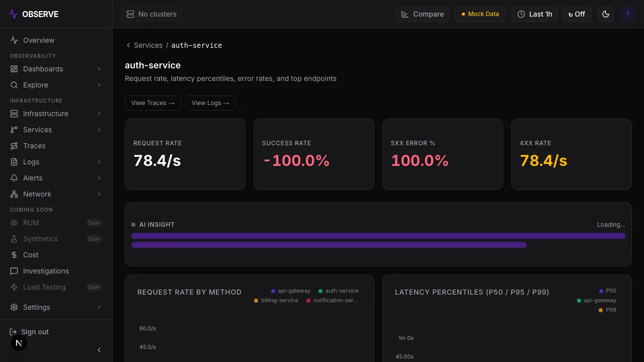
Task: Click the Cost dollar icon
Action: [x=14, y=255]
